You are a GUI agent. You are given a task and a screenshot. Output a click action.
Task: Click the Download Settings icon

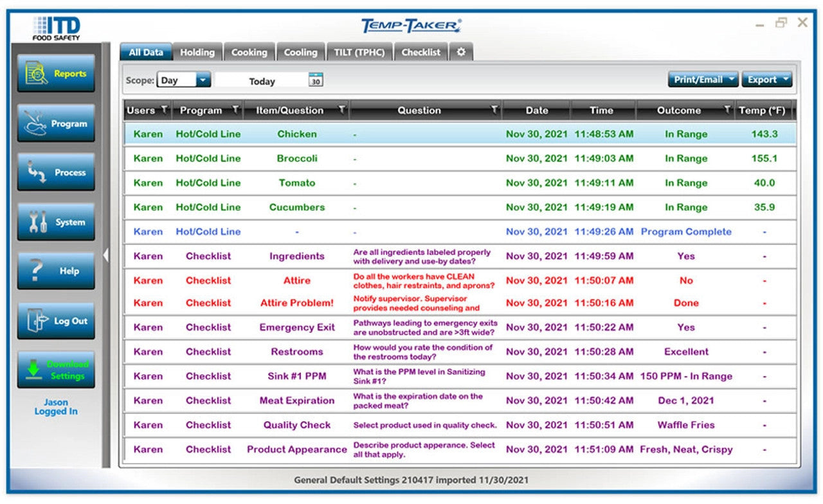coord(56,370)
